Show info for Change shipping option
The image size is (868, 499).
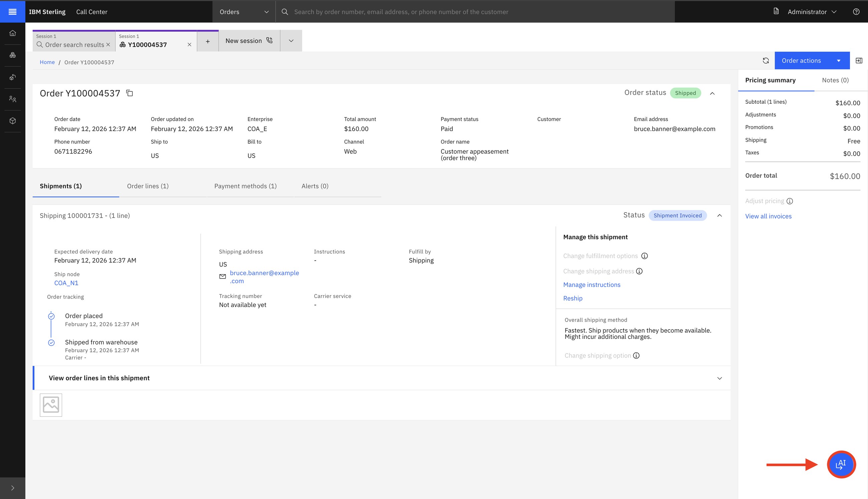pyautogui.click(x=636, y=356)
